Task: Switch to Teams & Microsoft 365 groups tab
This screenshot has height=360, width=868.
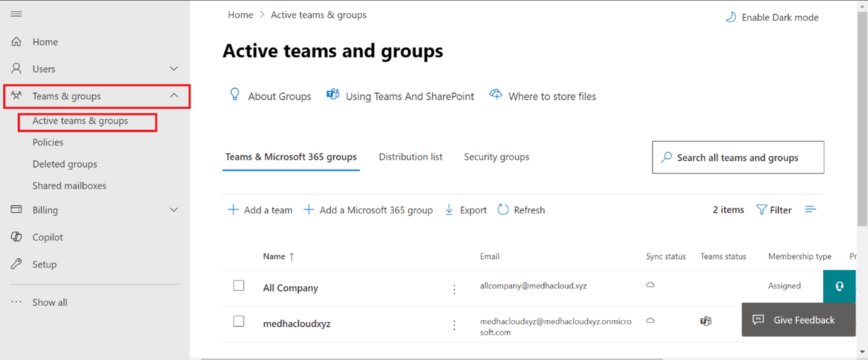Action: point(291,157)
